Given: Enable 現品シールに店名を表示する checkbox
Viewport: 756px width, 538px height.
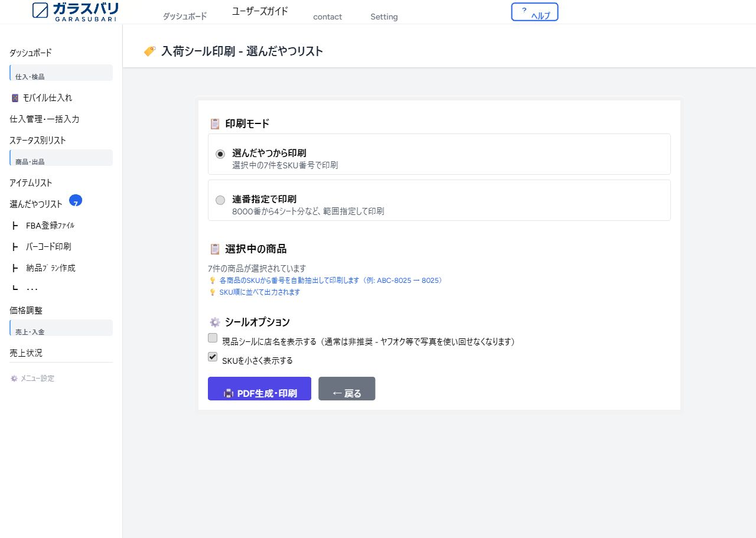Looking at the screenshot, I should [213, 338].
